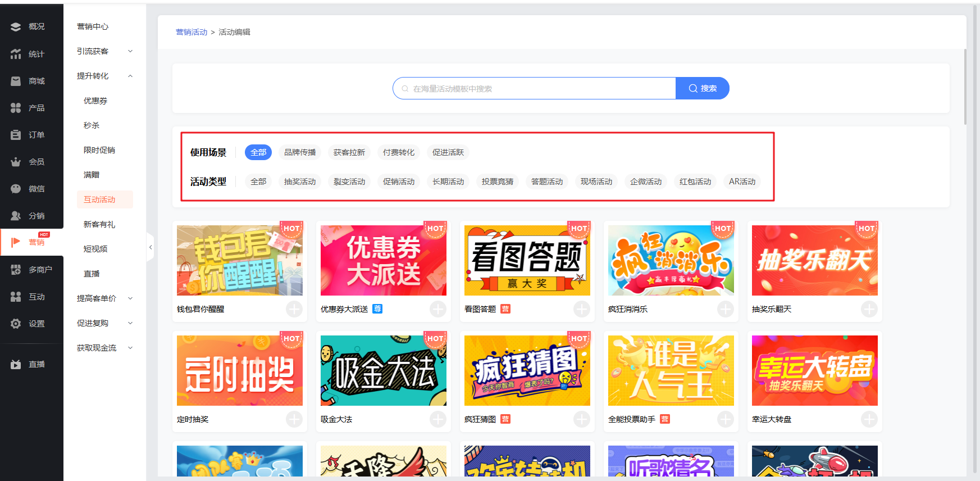The height and width of the screenshot is (481, 980).
Task: Add the 钱包君你醒醒 template with plus icon
Action: click(x=294, y=309)
